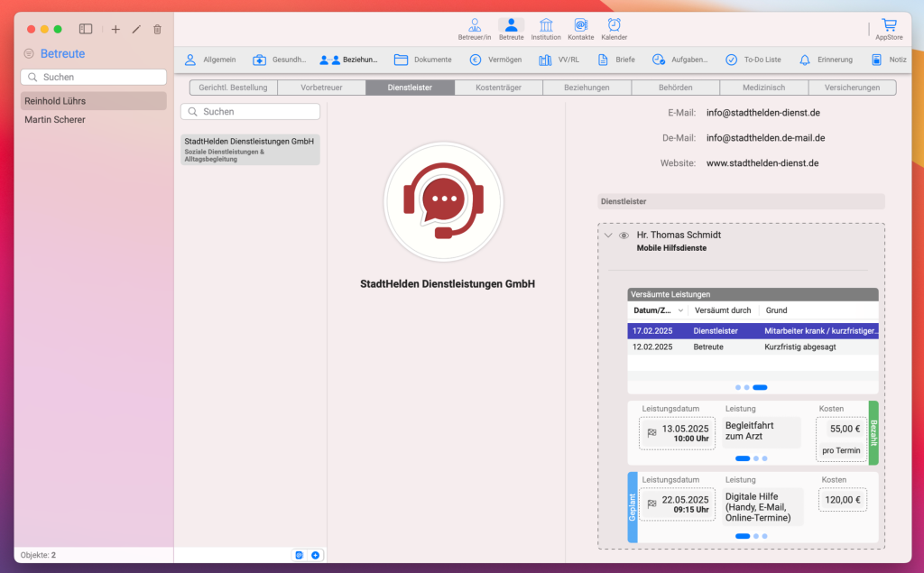
Task: Open the Dokumente view
Action: click(422, 60)
